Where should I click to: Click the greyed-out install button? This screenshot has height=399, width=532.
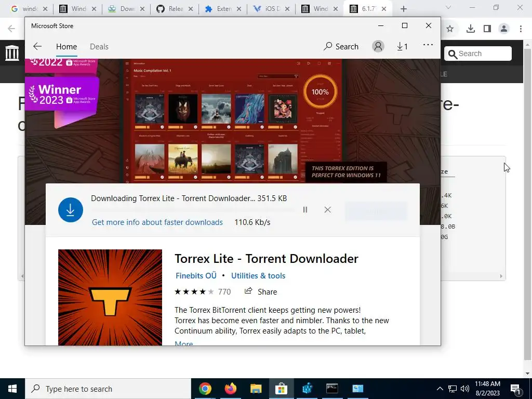pos(376,211)
